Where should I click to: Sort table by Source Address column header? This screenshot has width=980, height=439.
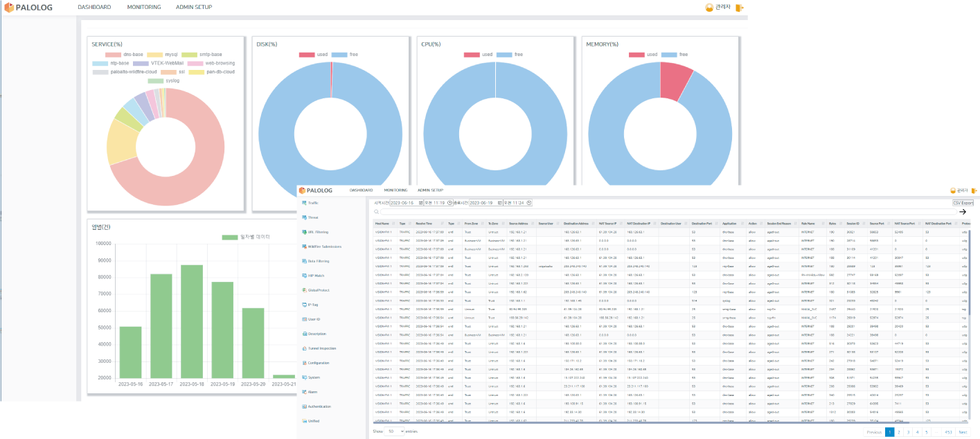pyautogui.click(x=521, y=224)
